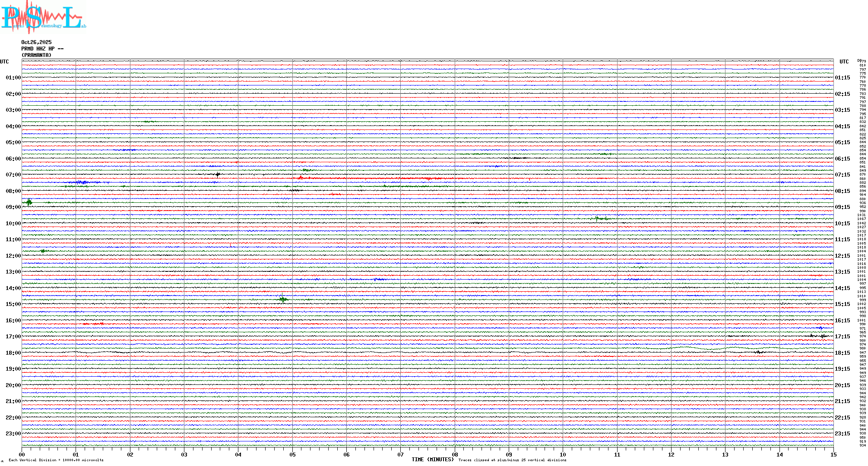Click the PSL seismology lab logo

pos(43,17)
